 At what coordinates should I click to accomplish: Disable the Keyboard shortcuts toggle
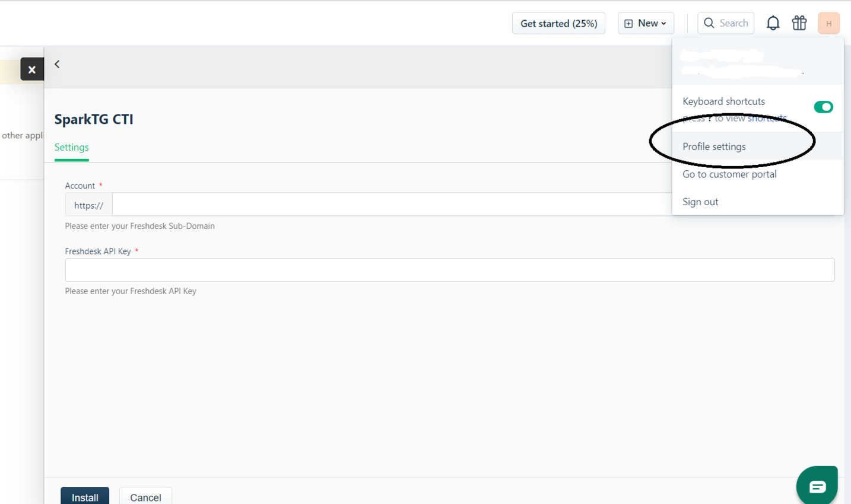click(824, 107)
